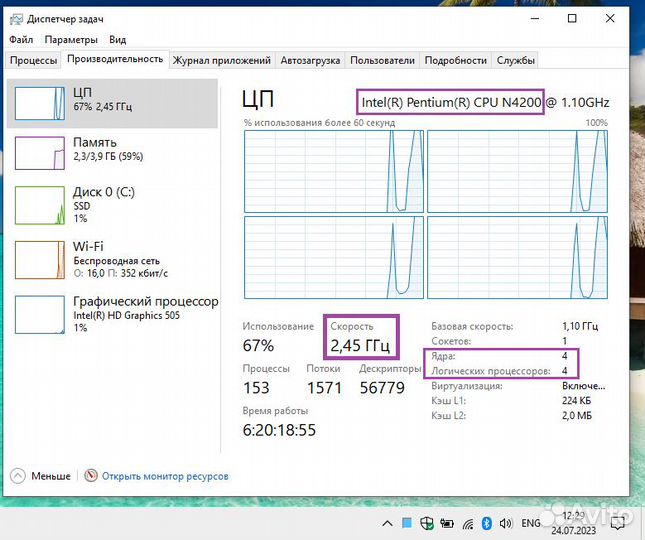Collapse details with the Меньше button
This screenshot has width=645, height=540.
point(40,476)
